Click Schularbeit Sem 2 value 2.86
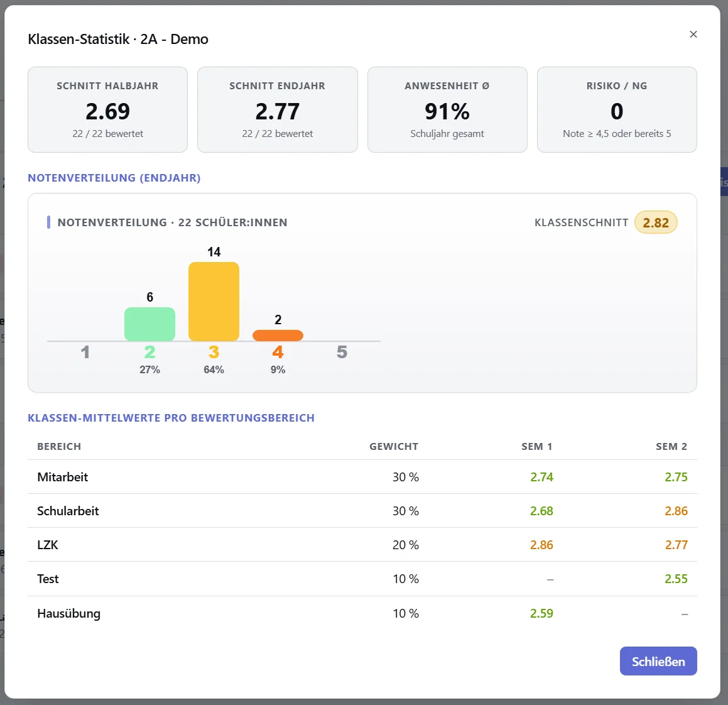The width and height of the screenshot is (728, 705). [676, 511]
